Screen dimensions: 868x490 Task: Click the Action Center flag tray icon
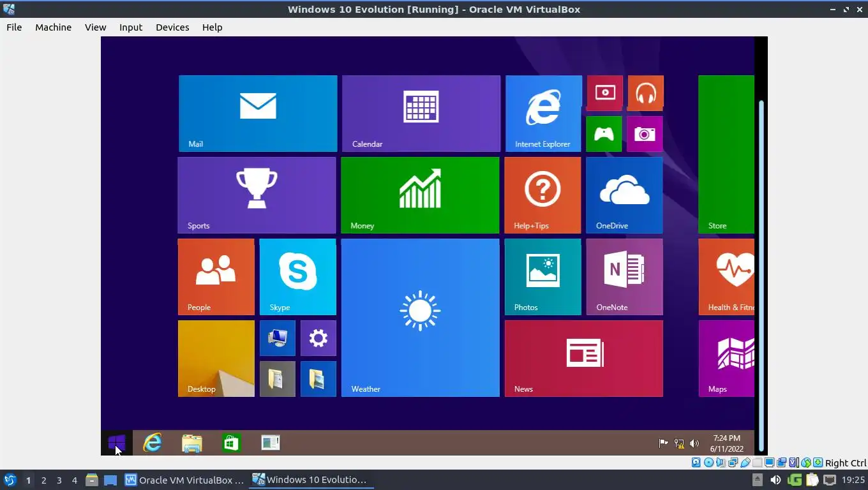664,443
